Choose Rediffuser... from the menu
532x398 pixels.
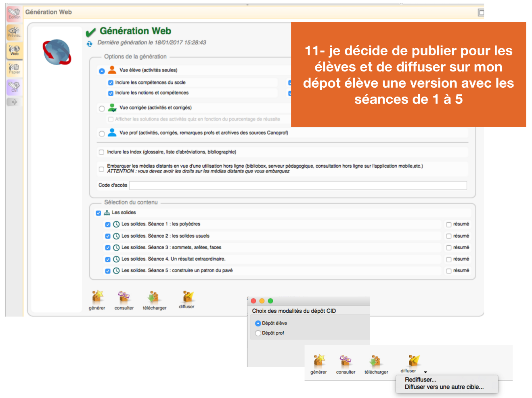pyautogui.click(x=421, y=380)
